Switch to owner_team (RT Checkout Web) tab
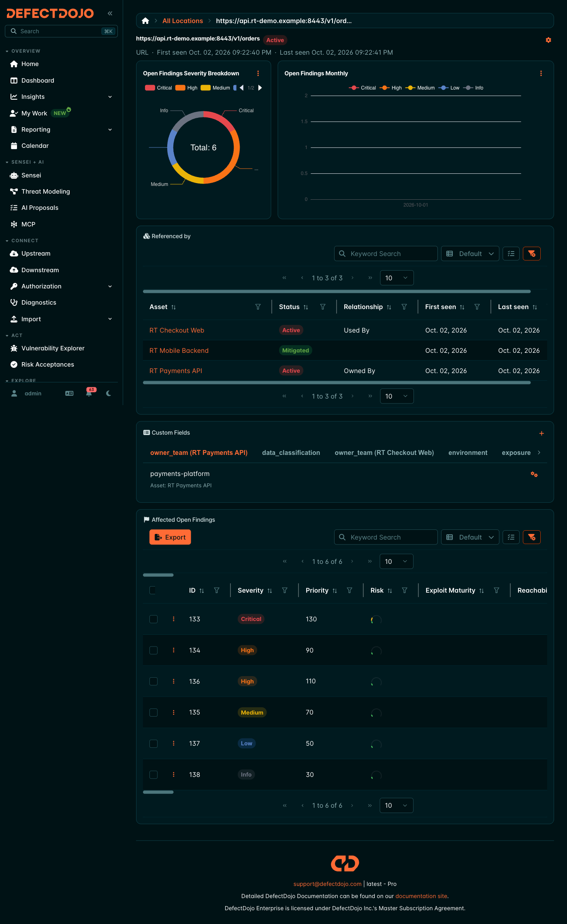This screenshot has height=924, width=567. (x=384, y=453)
